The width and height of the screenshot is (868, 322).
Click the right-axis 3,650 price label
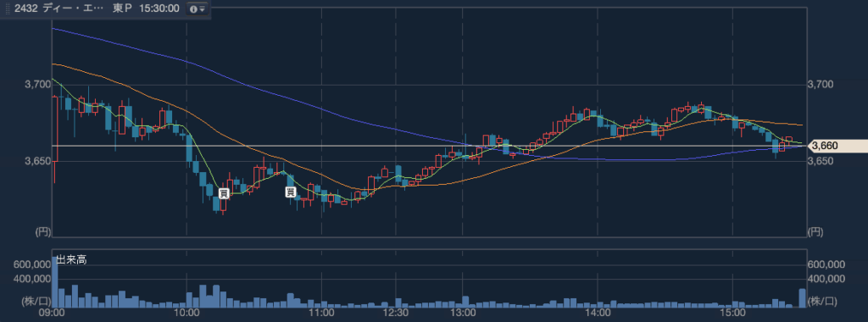click(821, 161)
